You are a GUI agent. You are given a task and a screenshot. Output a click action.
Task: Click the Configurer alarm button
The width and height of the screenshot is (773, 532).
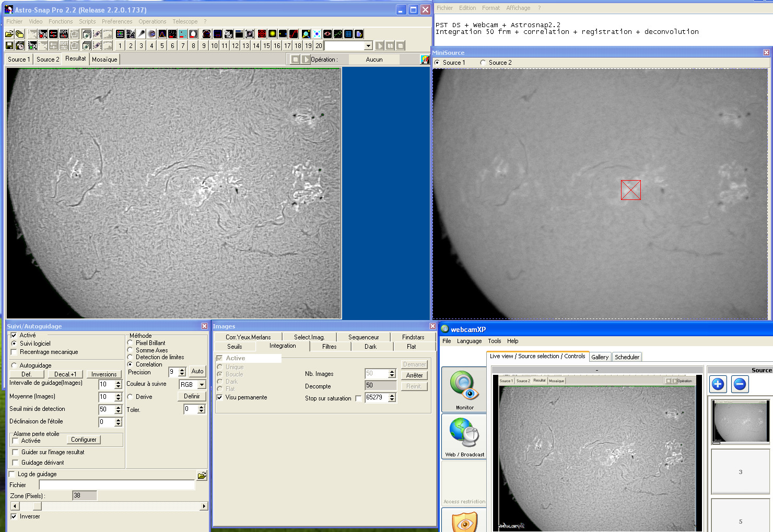84,440
